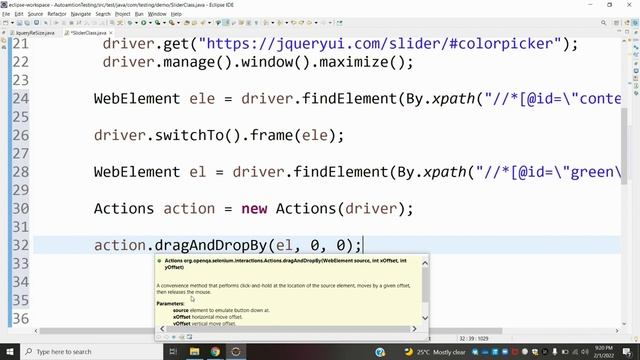Click the Forward navigation arrow in toolbar
This screenshot has height=360, width=640.
click(x=323, y=23)
